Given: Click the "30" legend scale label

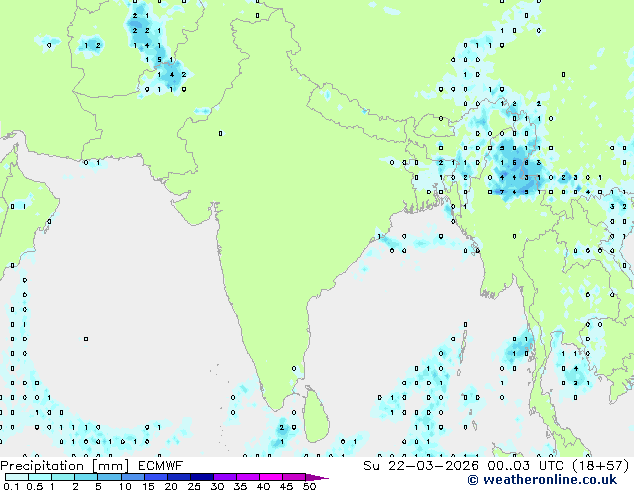Looking at the screenshot, I should tap(217, 486).
